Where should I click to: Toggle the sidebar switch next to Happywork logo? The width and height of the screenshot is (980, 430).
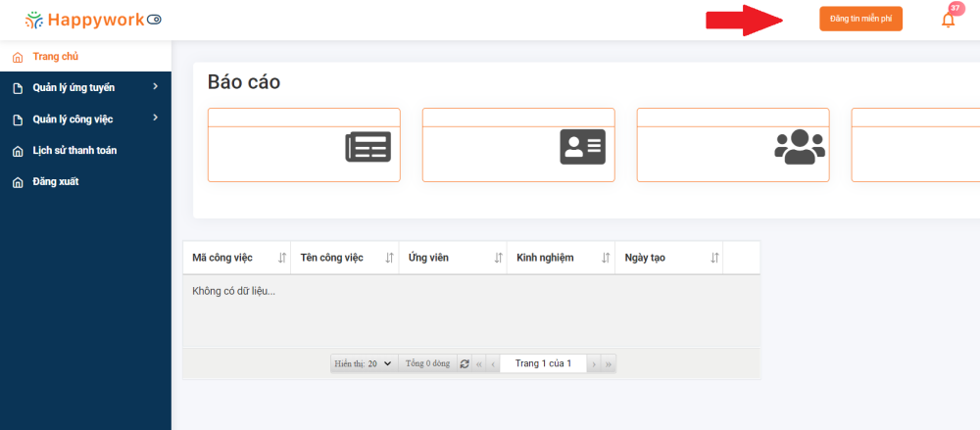pyautogui.click(x=155, y=20)
